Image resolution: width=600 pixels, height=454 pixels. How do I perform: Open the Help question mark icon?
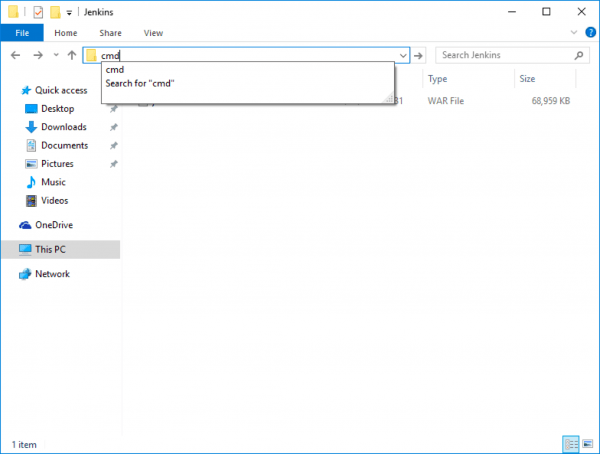[590, 33]
